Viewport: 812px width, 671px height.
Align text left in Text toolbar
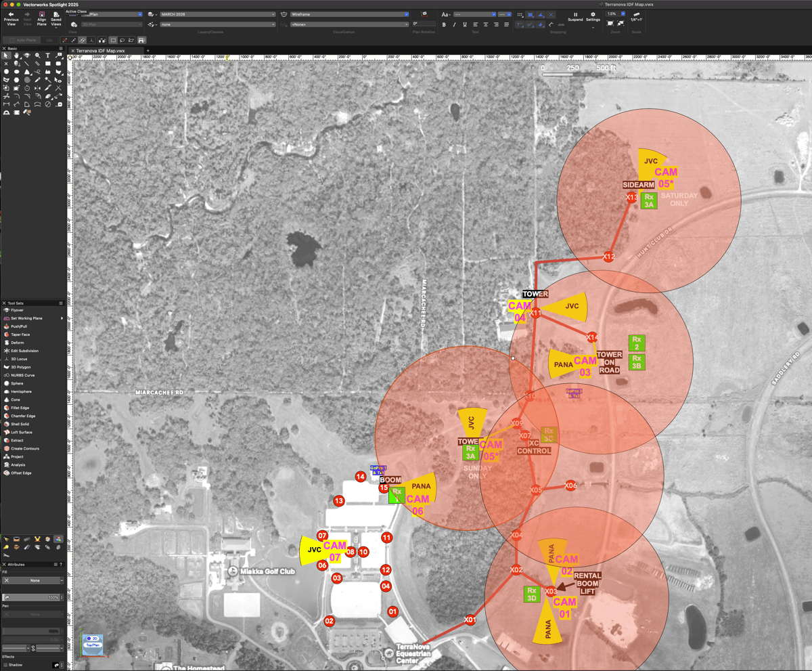[x=475, y=24]
